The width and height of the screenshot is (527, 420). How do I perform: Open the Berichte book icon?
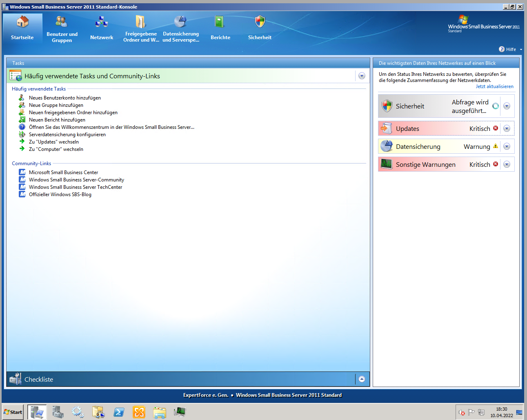coord(220,22)
